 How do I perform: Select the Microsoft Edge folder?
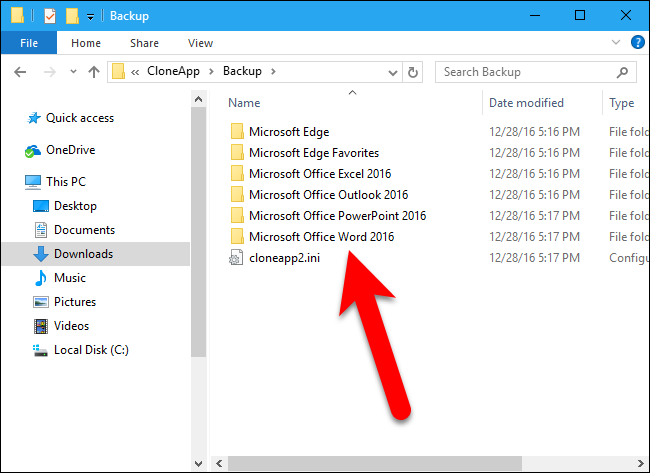[x=289, y=132]
